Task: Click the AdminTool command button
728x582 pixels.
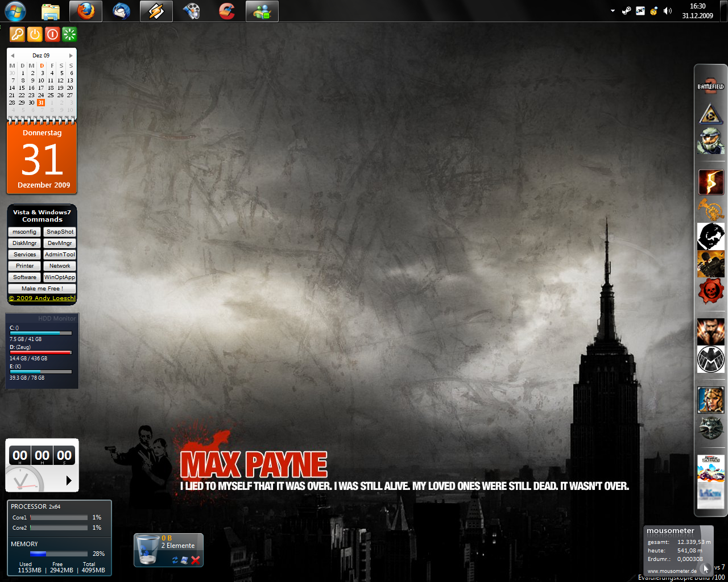Action: 60,255
